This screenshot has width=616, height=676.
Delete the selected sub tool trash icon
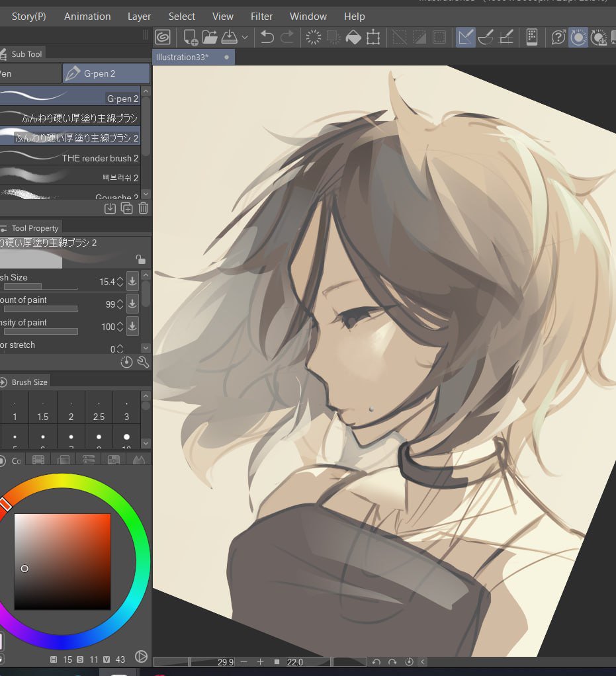[x=143, y=208]
